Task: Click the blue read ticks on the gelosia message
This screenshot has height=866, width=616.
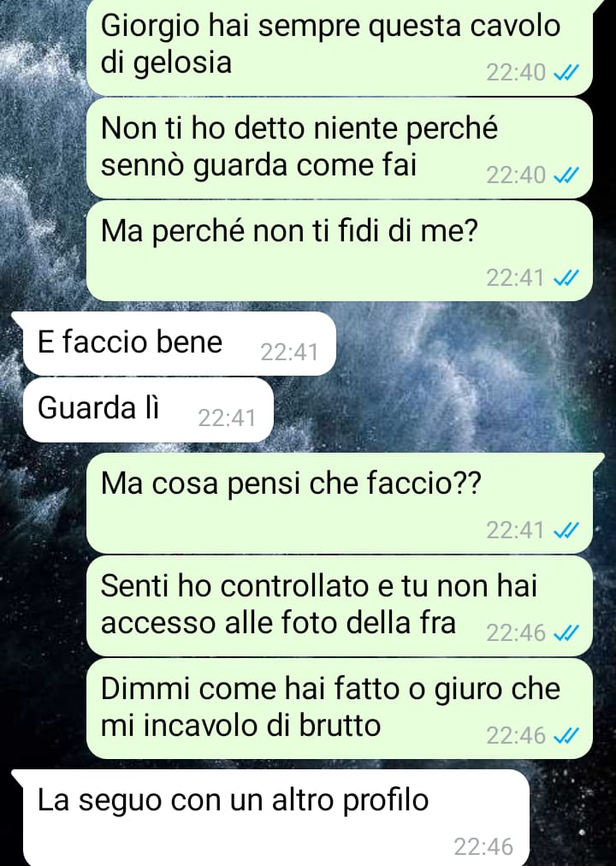Action: [566, 73]
